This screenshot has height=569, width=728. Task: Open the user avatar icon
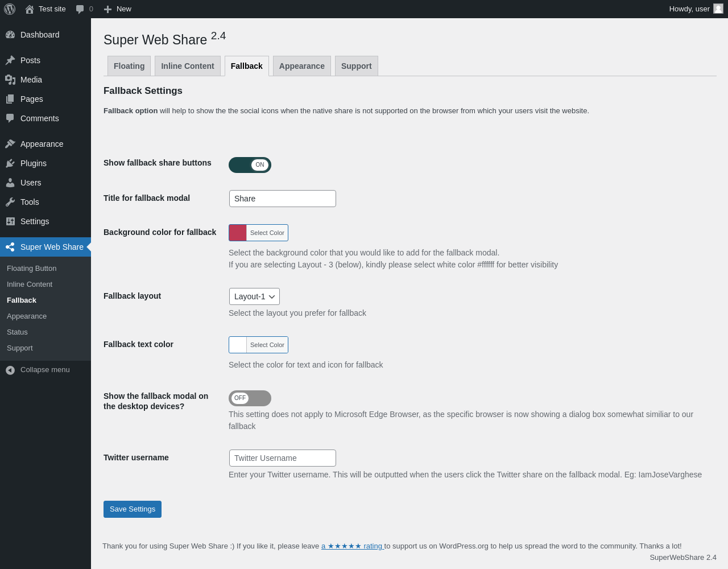tap(718, 9)
